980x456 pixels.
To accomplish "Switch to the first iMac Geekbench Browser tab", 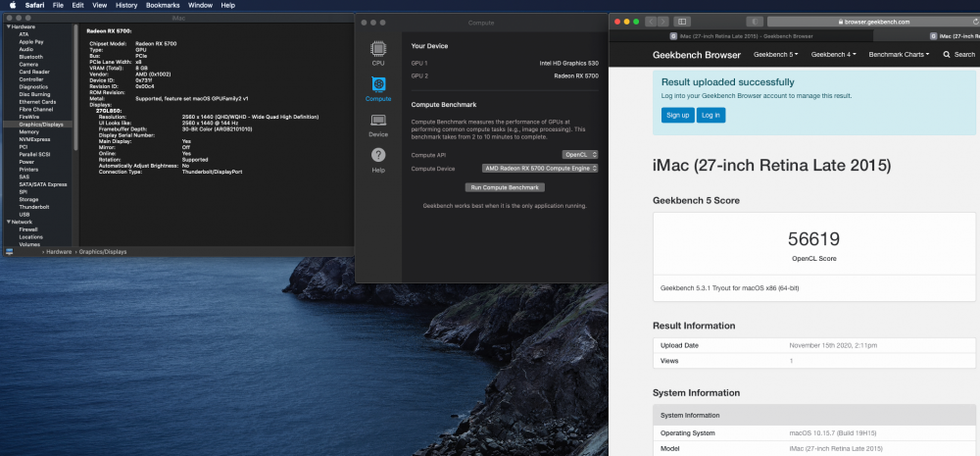I will coord(741,36).
